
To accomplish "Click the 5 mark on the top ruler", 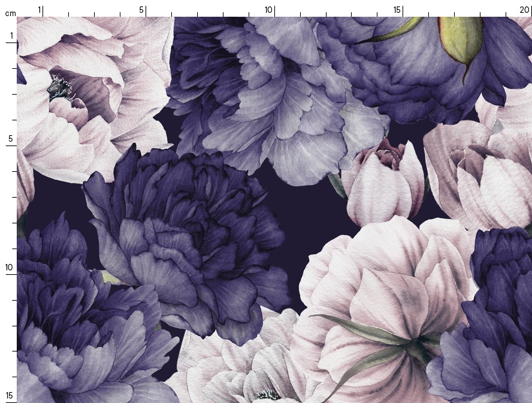I will coord(142,10).
